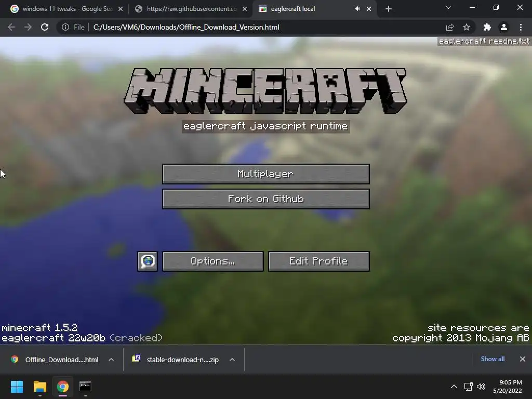Viewport: 532px width, 399px height.
Task: Open the stable-download zip downloaded file
Action: (x=176, y=360)
